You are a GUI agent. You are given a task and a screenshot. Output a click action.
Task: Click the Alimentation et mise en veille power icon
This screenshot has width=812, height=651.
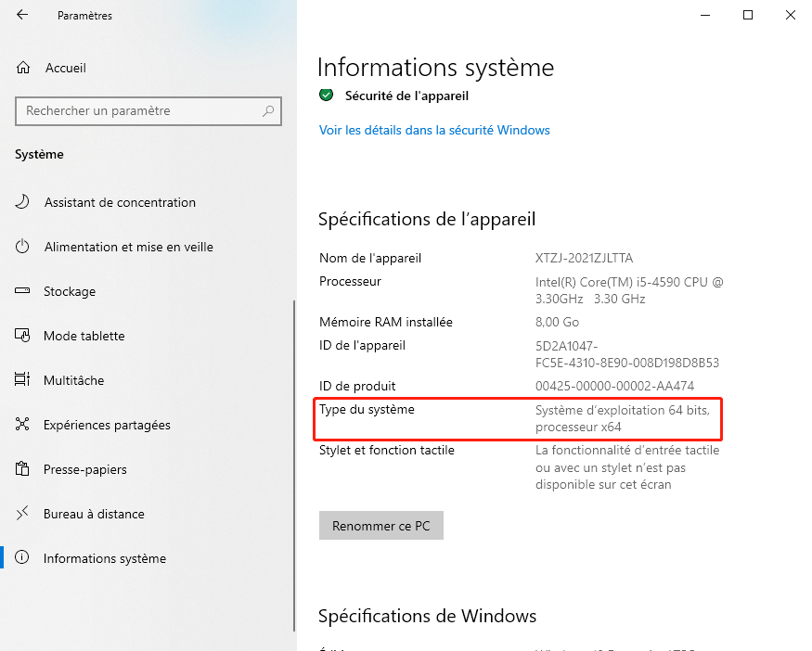23,247
